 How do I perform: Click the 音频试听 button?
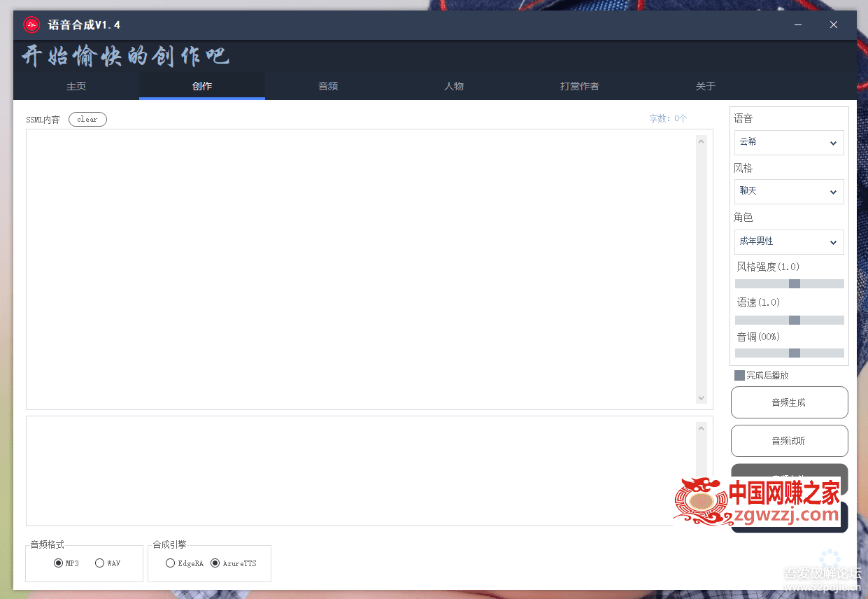[789, 441]
